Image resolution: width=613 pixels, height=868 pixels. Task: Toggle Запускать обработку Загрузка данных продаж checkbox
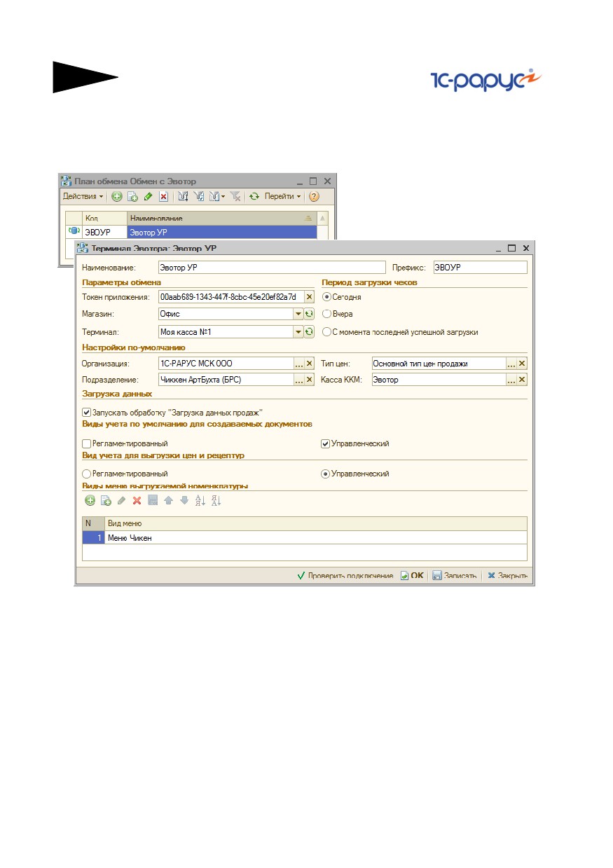coord(87,413)
